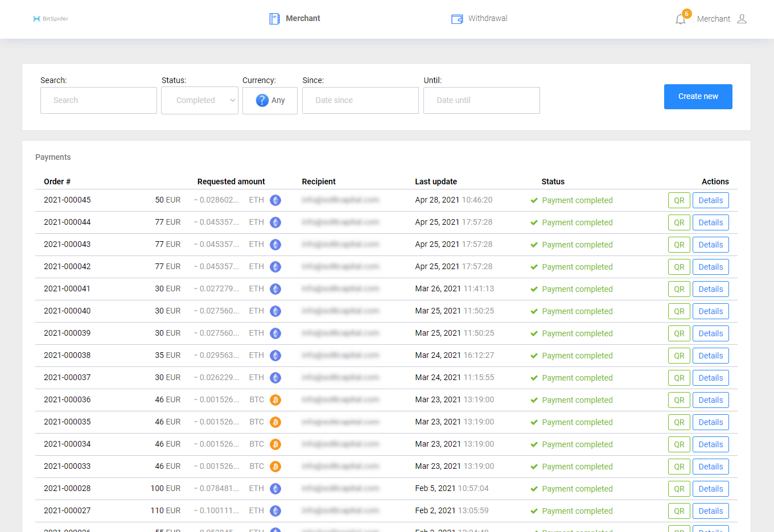The width and height of the screenshot is (774, 532).
Task: Open QR for order 2021-000034
Action: point(679,444)
